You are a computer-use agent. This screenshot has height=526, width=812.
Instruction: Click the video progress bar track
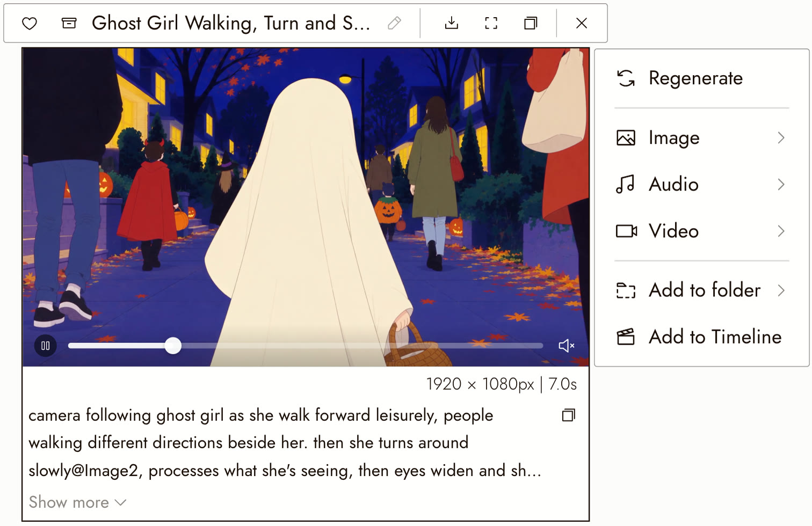tap(306, 346)
